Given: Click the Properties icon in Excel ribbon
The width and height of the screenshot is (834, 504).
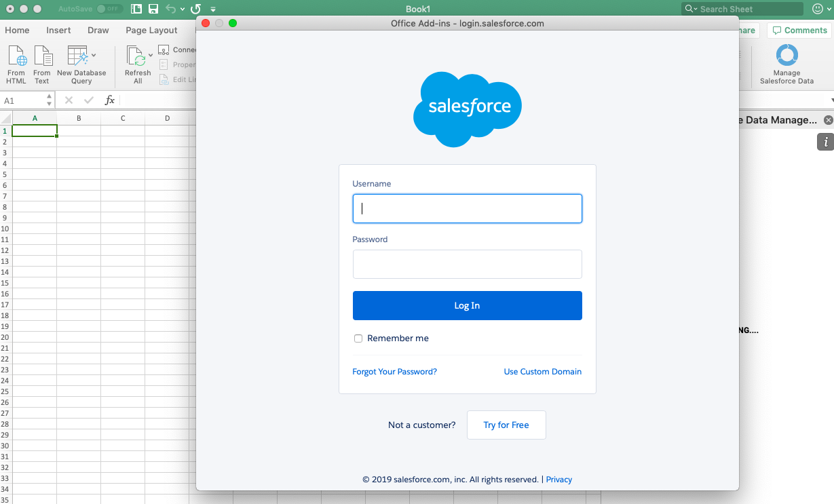Looking at the screenshot, I should click(x=164, y=64).
